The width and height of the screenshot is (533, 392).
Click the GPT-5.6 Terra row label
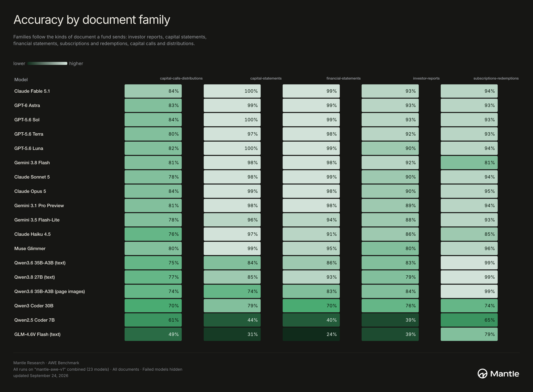29,134
